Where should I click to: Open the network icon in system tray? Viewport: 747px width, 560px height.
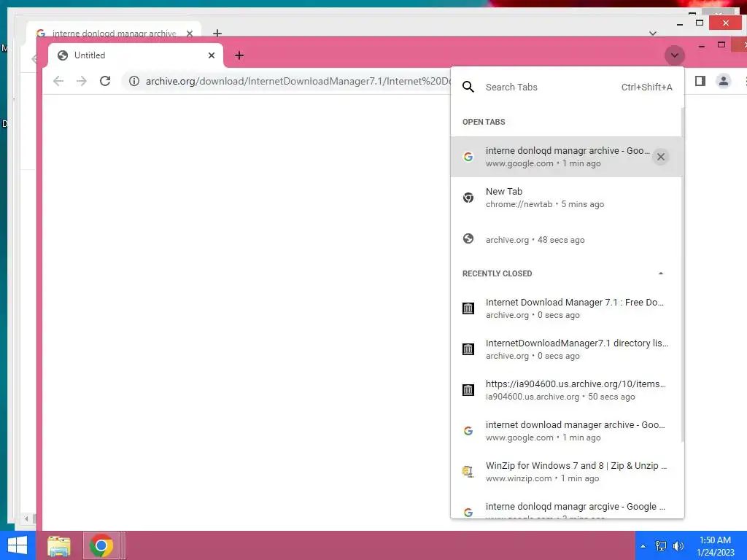(660, 546)
